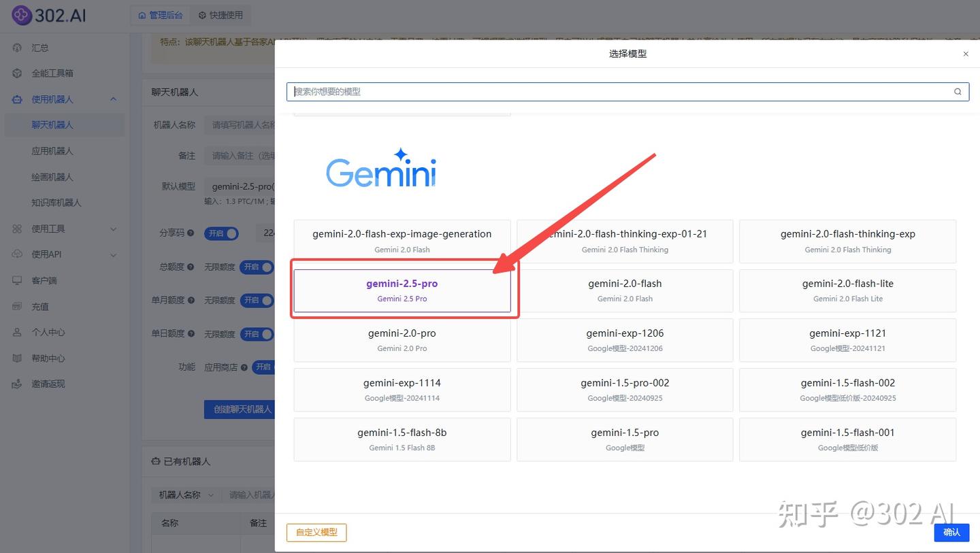Confirm model selection with 确认 button
This screenshot has width=980, height=553.
pos(951,533)
